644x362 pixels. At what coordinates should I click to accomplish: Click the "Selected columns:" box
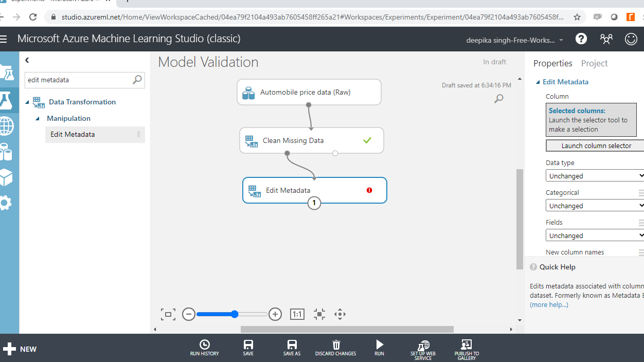coord(591,120)
